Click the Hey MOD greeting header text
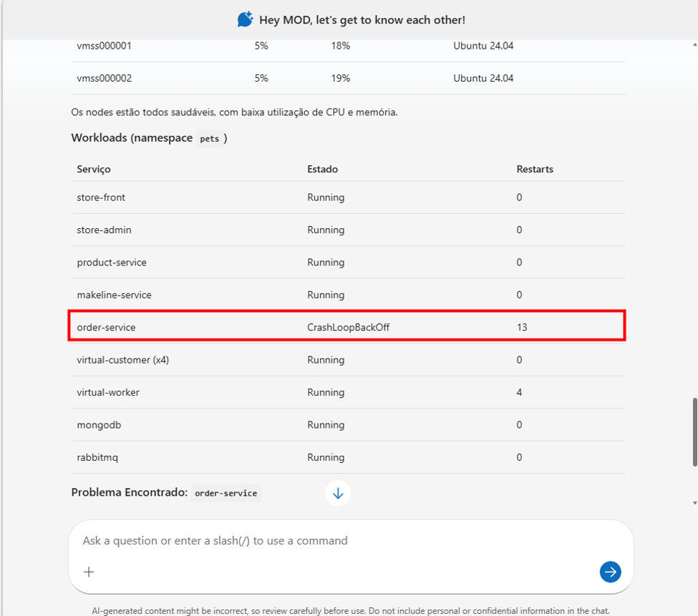The image size is (698, 616). [x=362, y=20]
